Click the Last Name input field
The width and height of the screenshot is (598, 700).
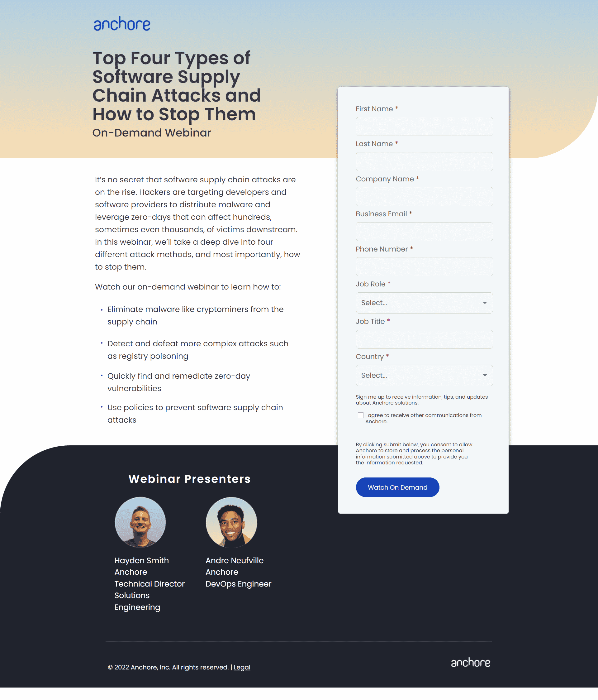click(x=424, y=161)
